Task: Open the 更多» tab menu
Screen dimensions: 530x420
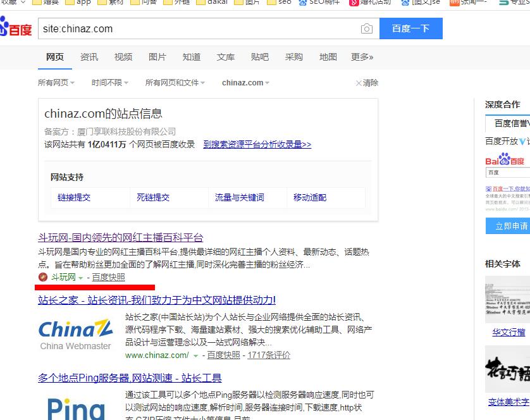Action: 362,57
